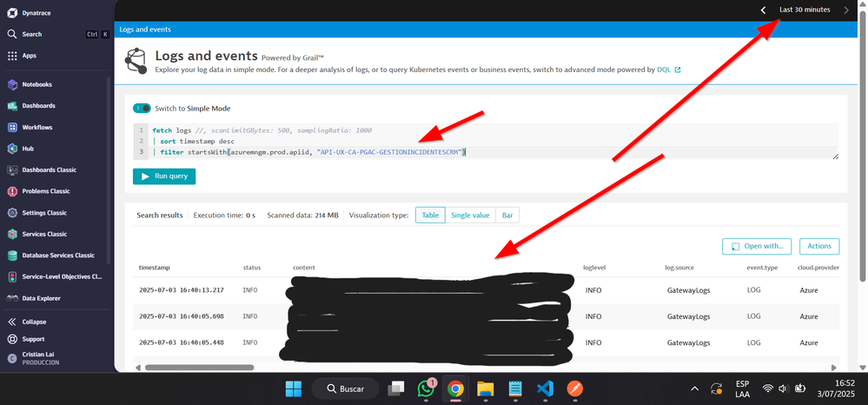Open Visual Studio Code from taskbar

tap(545, 388)
